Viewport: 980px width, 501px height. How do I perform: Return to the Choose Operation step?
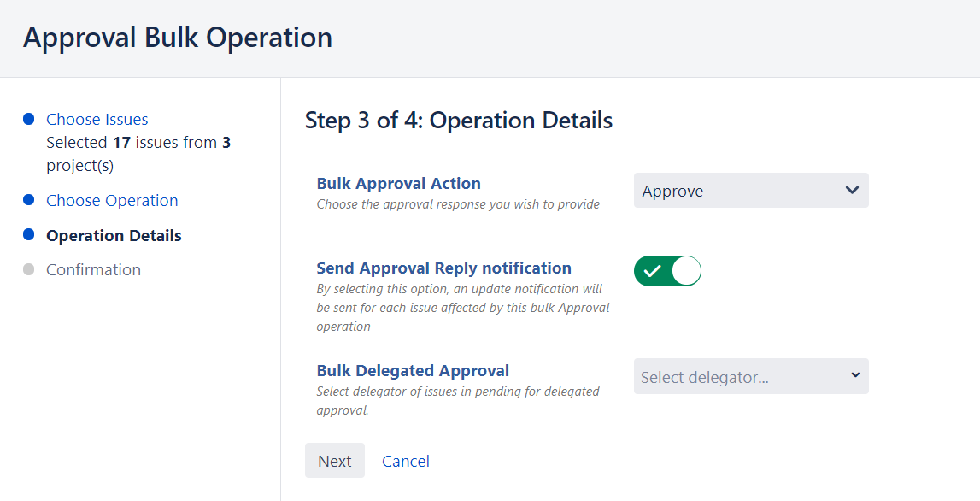[x=112, y=200]
